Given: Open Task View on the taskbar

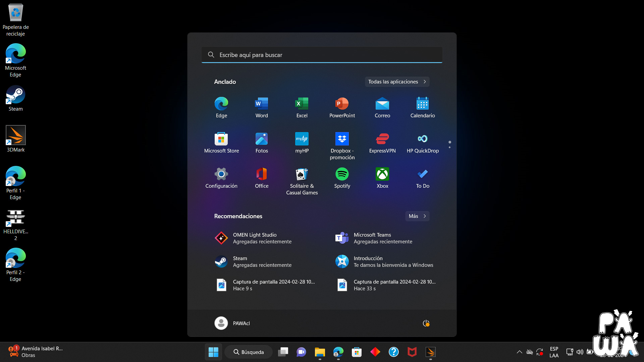Looking at the screenshot, I should point(283,352).
